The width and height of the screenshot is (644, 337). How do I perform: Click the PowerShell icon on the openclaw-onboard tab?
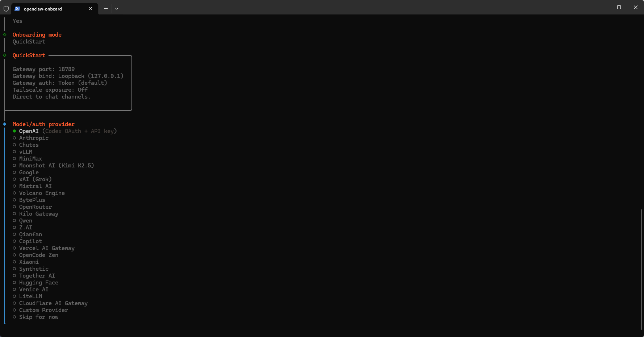17,9
